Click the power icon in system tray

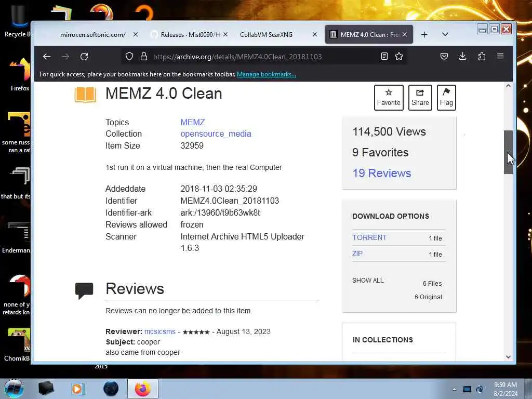[x=480, y=390]
